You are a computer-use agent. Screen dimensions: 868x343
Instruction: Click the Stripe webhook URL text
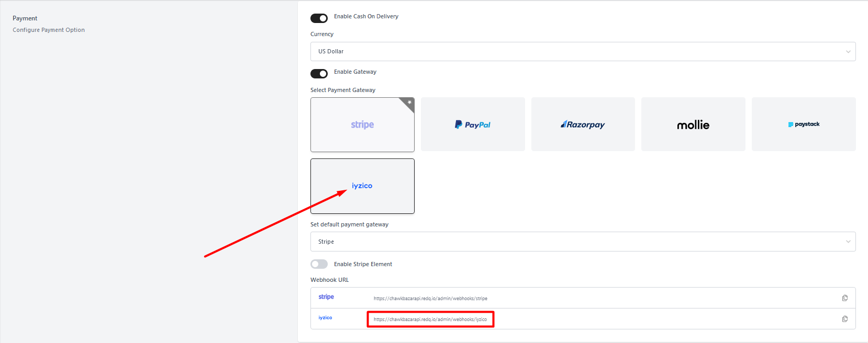(430, 299)
